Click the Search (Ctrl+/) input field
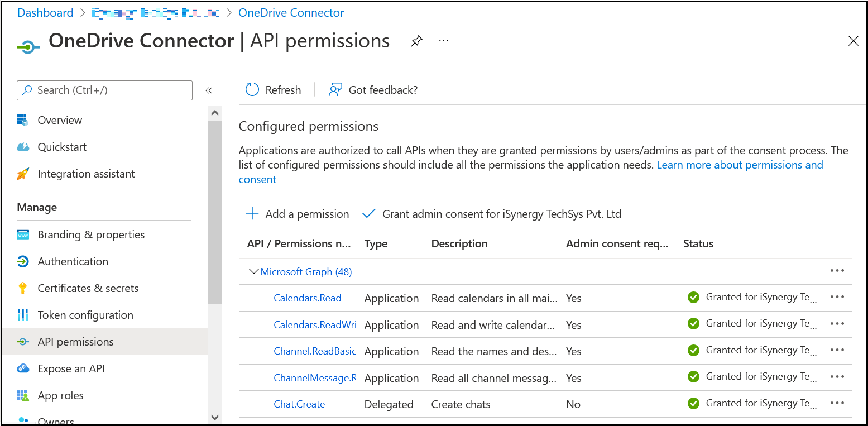 click(105, 90)
